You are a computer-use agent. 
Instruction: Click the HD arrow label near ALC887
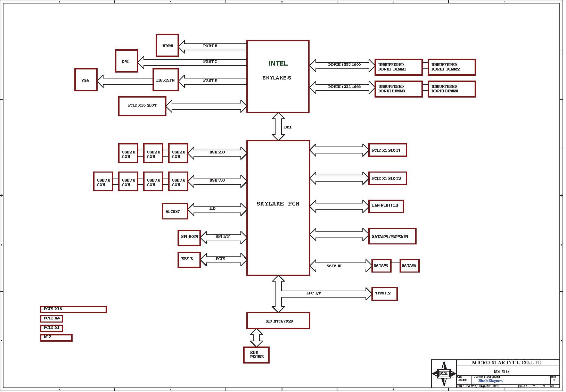click(212, 208)
